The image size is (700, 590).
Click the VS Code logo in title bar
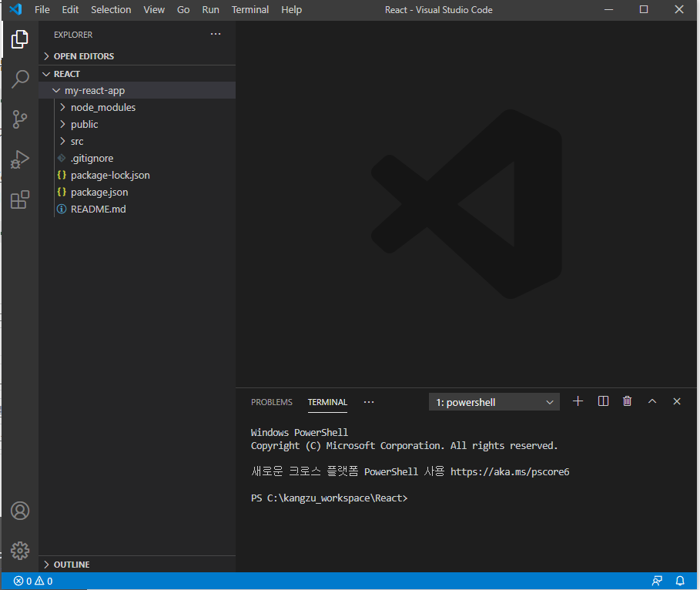16,9
